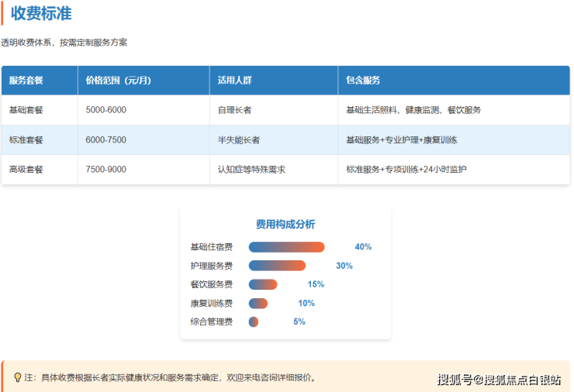Click the 服务套餐 column header
The width and height of the screenshot is (574, 392).
coord(26,81)
